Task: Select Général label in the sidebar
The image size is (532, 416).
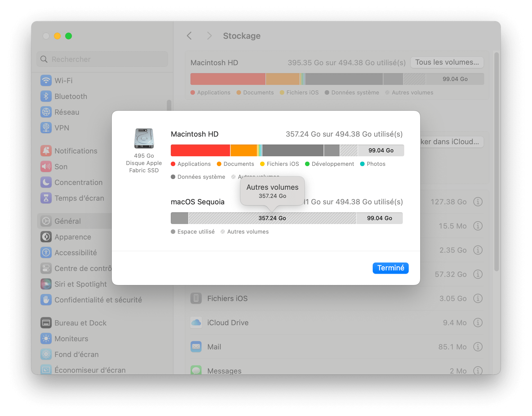Action: (x=68, y=221)
